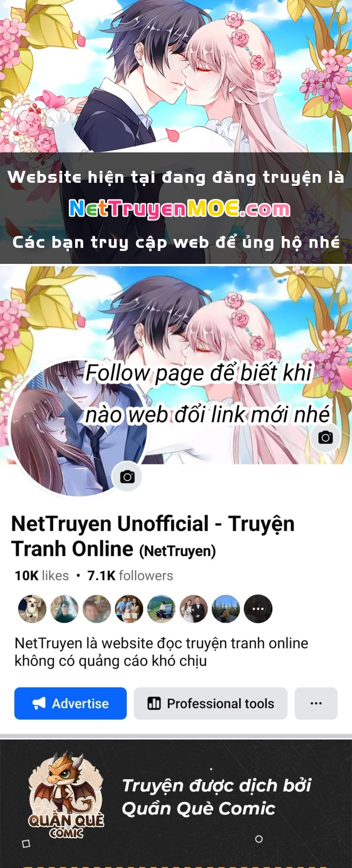Click the Advertise button
The image size is (352, 868).
click(x=70, y=703)
